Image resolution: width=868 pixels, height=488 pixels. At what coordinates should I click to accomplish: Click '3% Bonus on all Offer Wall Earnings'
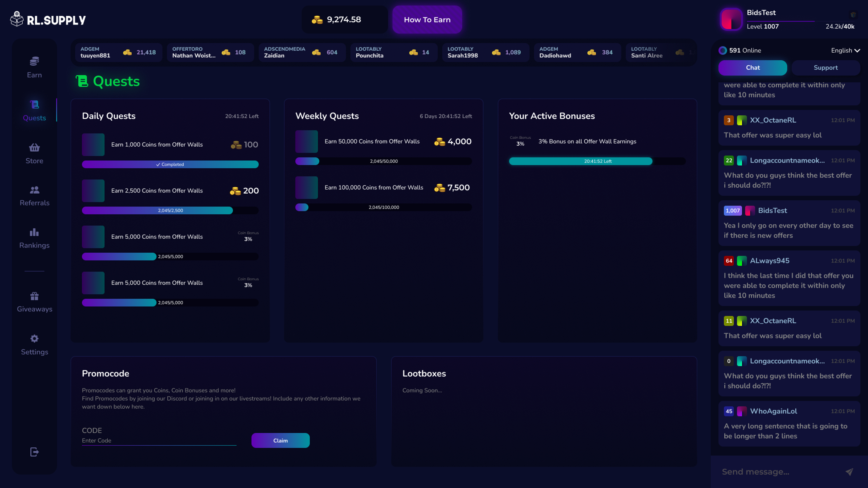[587, 142]
